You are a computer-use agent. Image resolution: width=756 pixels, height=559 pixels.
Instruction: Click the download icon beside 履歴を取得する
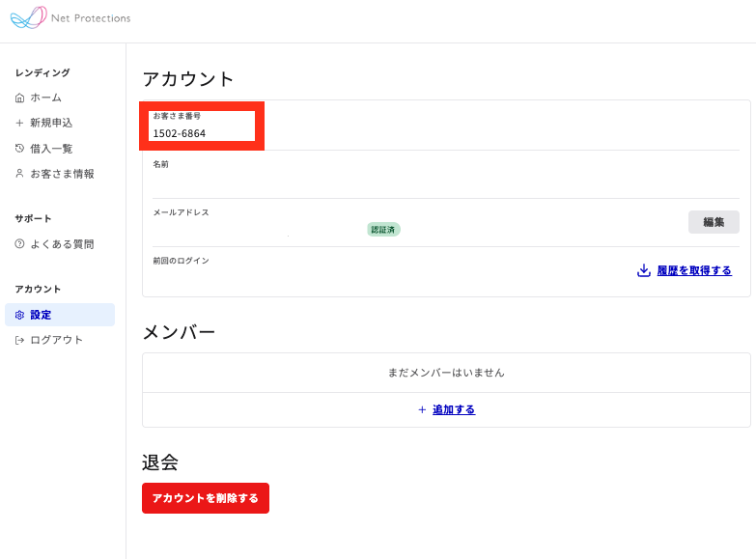[x=644, y=270]
